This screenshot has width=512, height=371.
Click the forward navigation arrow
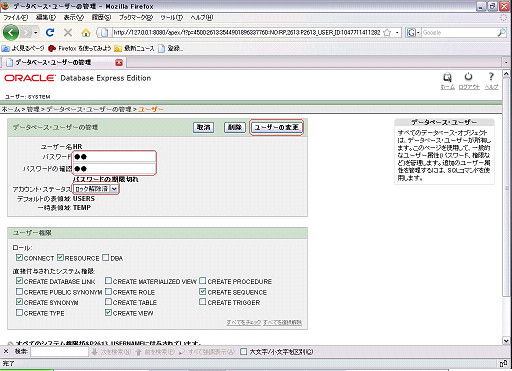coord(26,33)
